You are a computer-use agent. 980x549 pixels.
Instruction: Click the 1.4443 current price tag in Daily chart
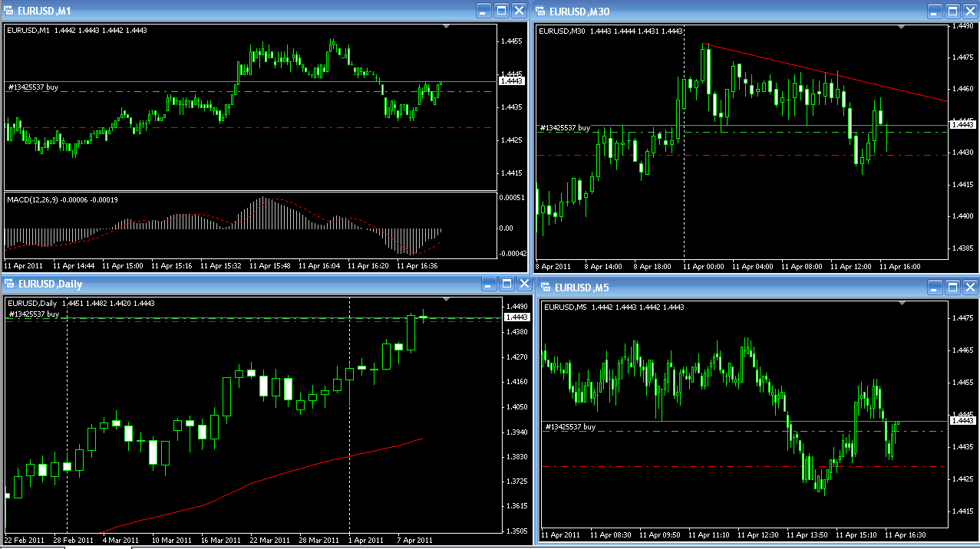(x=516, y=317)
